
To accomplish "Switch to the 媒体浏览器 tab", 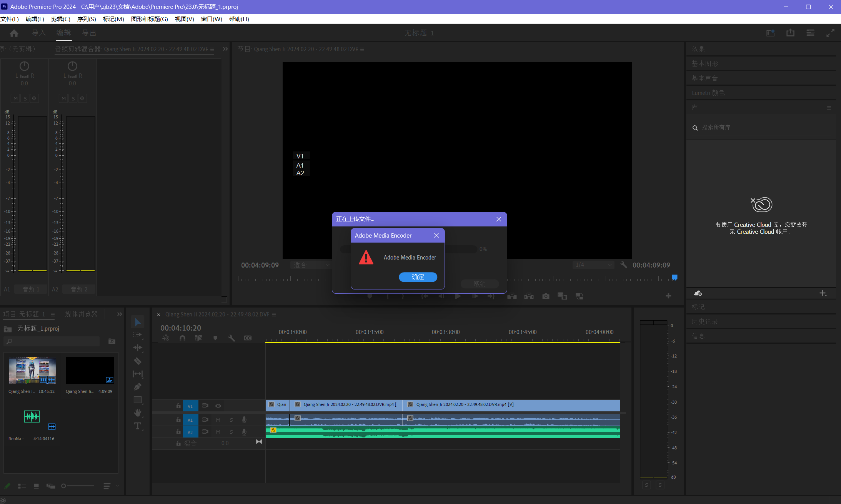I will pos(81,314).
